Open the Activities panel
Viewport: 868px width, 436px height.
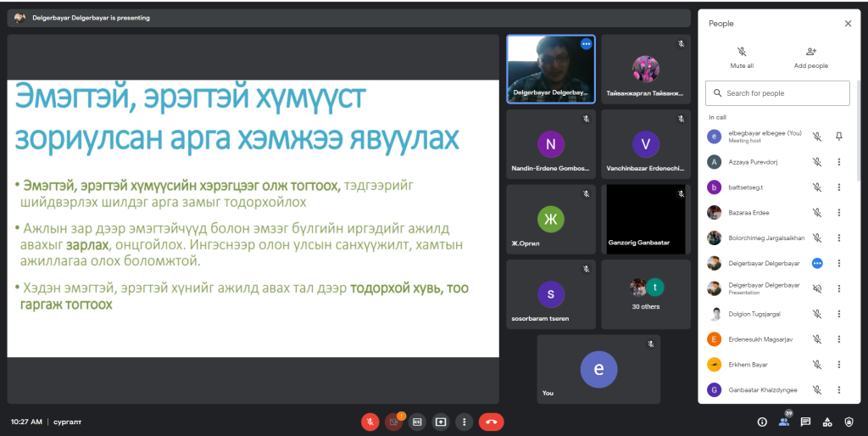coord(827,422)
